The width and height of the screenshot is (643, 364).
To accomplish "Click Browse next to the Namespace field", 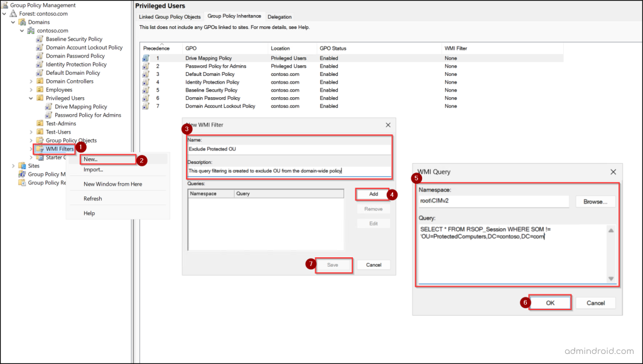I will (595, 203).
